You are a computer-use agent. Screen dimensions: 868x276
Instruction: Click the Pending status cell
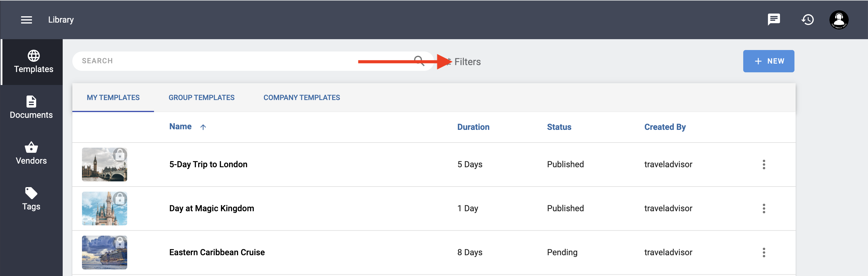pos(562,252)
